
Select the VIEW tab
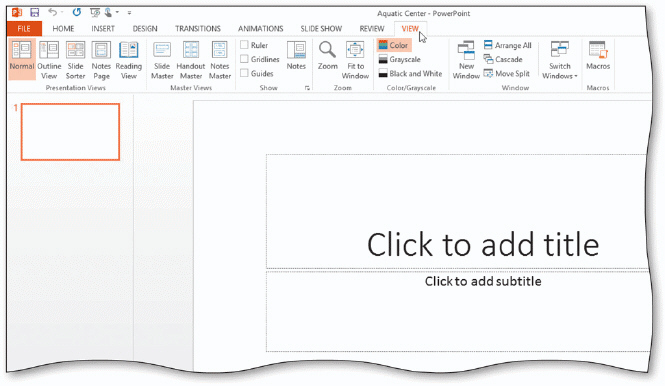click(x=410, y=29)
